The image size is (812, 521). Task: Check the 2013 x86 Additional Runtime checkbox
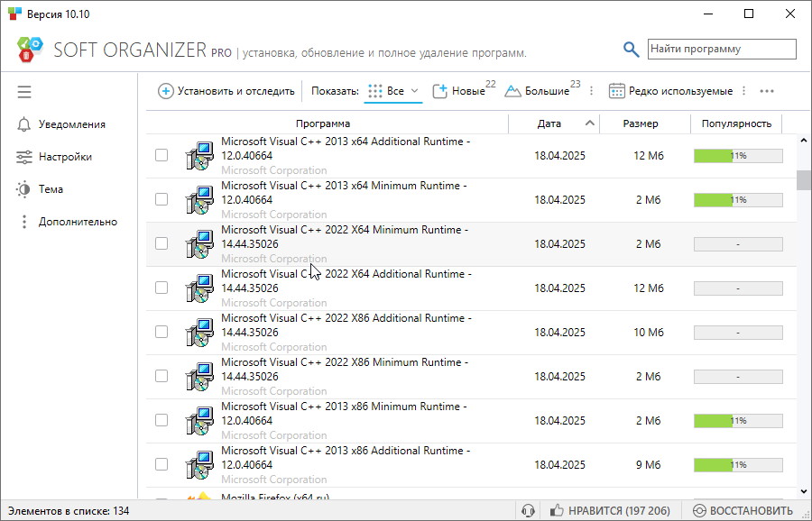pyautogui.click(x=161, y=464)
